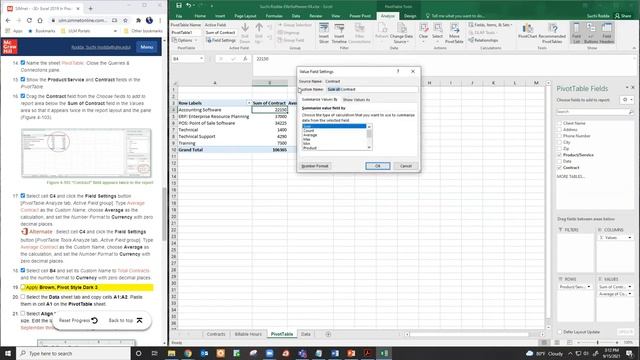The width and height of the screenshot is (640, 360).
Task: Check the City field
Action: 559,142
